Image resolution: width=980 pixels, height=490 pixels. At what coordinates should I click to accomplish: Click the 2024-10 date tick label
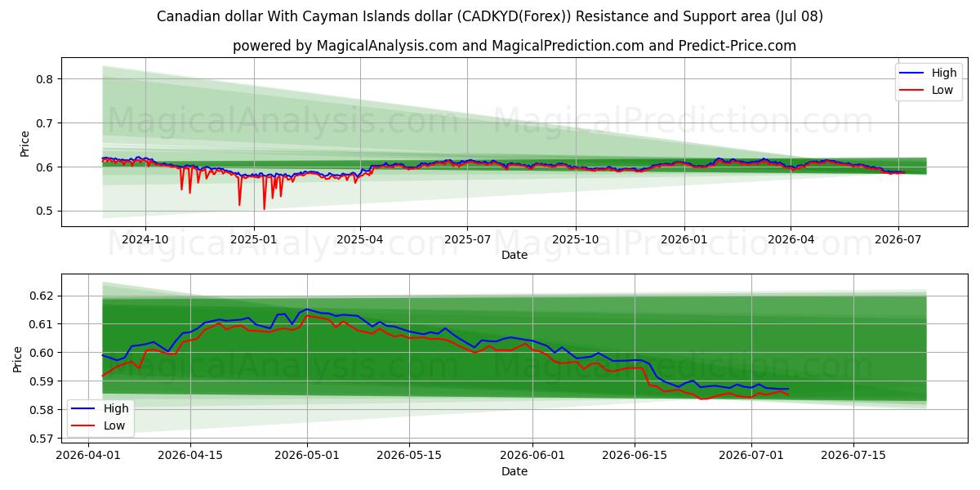(146, 239)
